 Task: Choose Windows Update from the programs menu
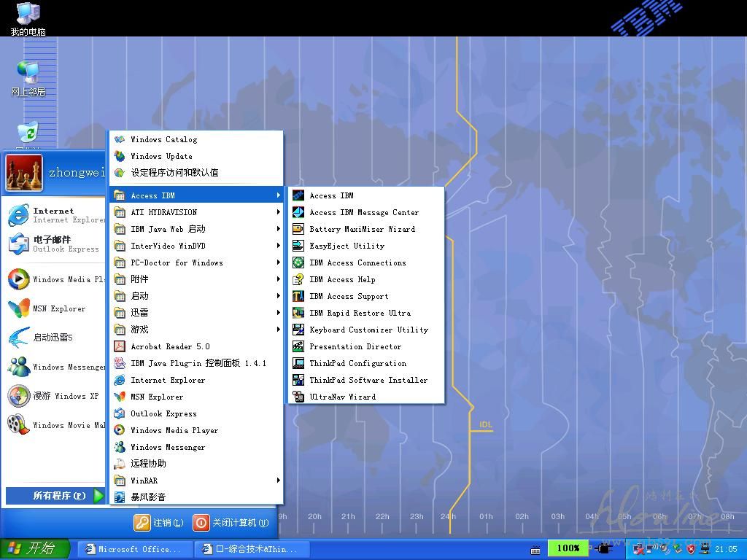tap(161, 156)
